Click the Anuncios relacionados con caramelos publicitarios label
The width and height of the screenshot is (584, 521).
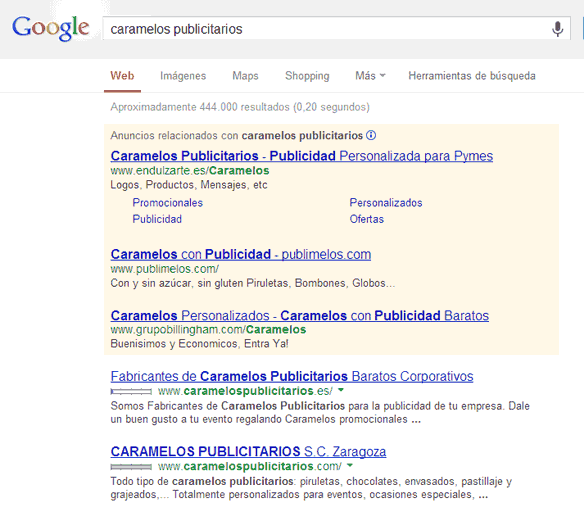click(237, 136)
